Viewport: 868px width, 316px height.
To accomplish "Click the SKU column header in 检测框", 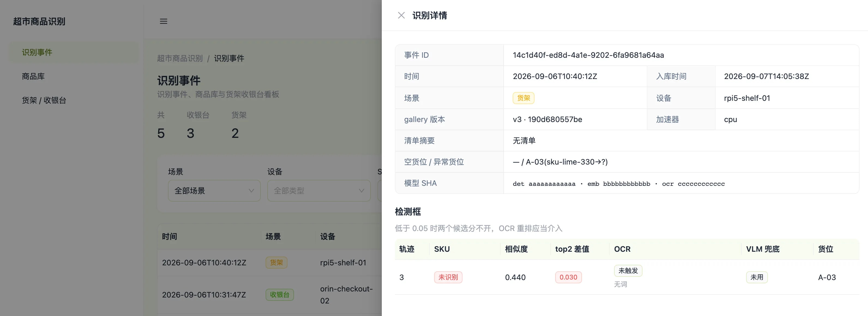I will coord(442,249).
